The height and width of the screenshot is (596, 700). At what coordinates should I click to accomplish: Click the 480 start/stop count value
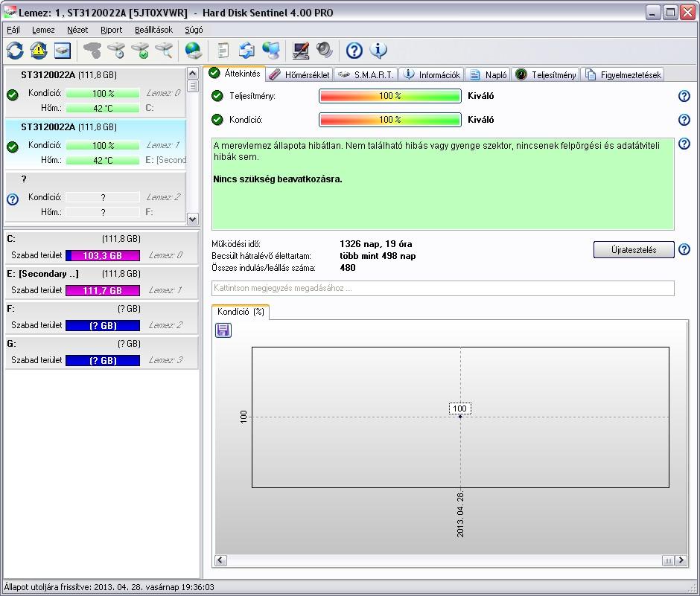click(x=347, y=268)
